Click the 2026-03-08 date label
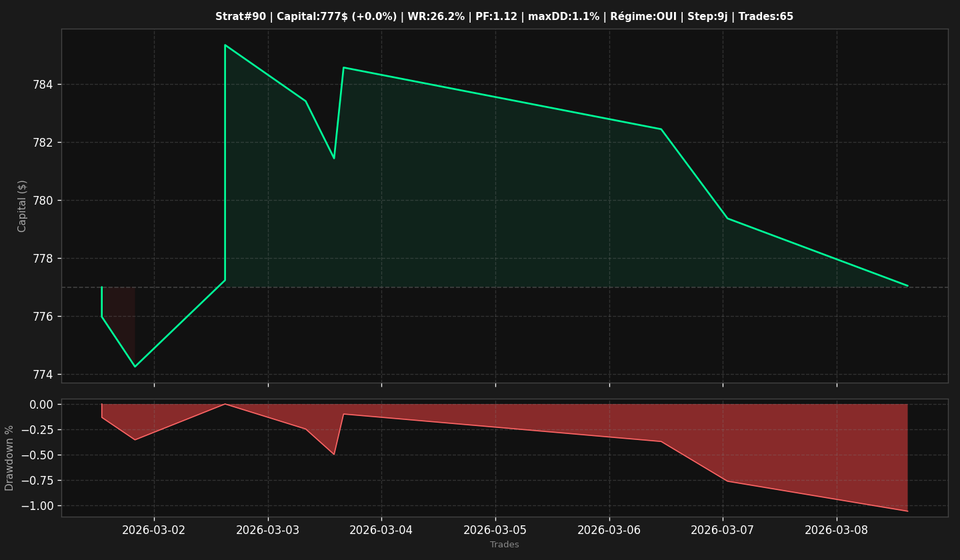 click(837, 530)
